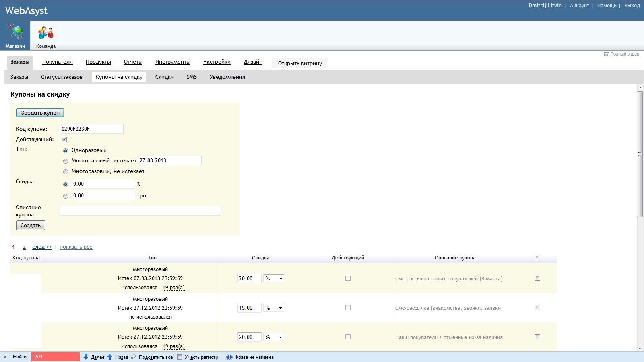
Task: Choose the грн. discount radio button
Action: (x=66, y=196)
